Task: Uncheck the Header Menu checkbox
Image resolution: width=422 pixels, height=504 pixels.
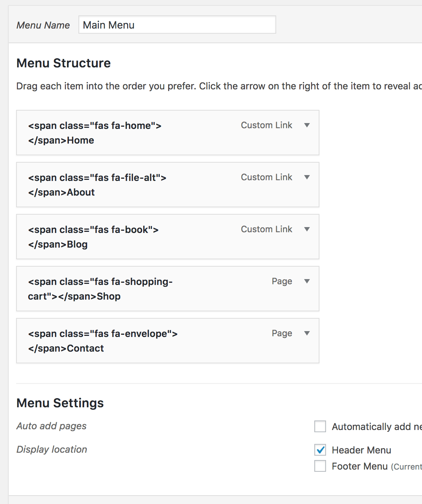Action: (320, 450)
